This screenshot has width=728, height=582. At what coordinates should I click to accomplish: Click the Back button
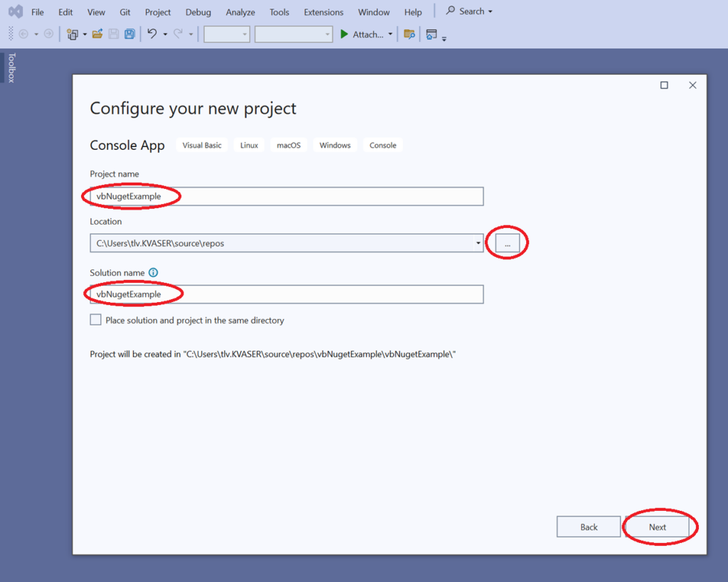click(589, 527)
